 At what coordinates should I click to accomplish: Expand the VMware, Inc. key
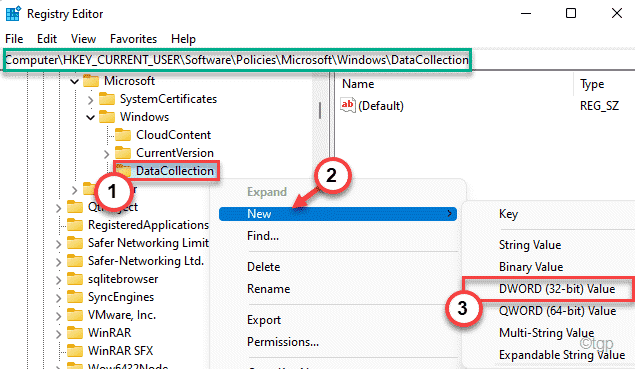point(58,316)
